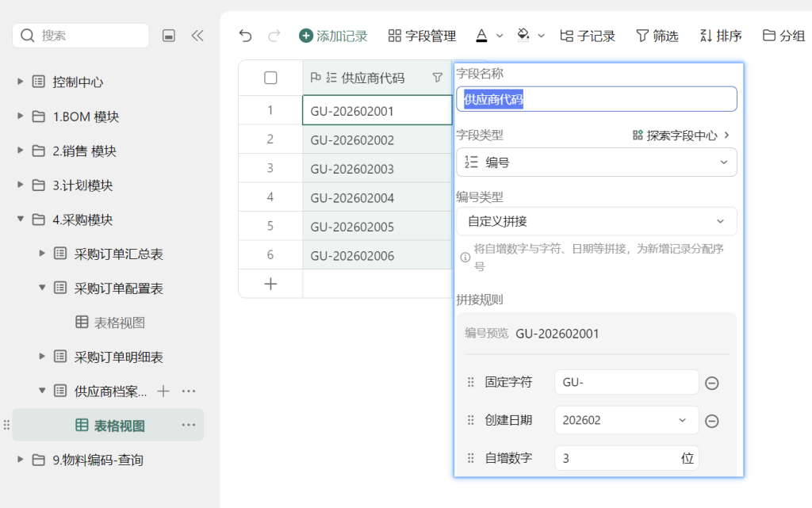Click the 固定字符 GU- input

(x=626, y=382)
